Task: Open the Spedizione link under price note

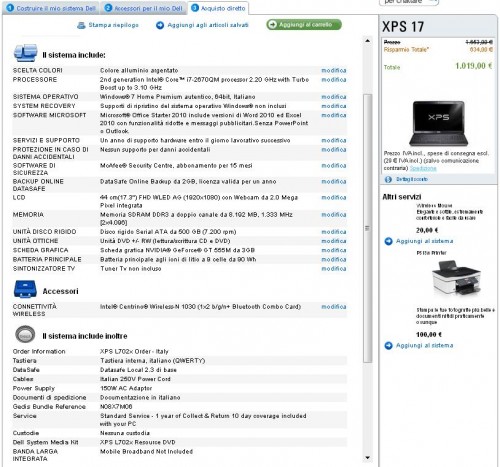Action: point(423,168)
